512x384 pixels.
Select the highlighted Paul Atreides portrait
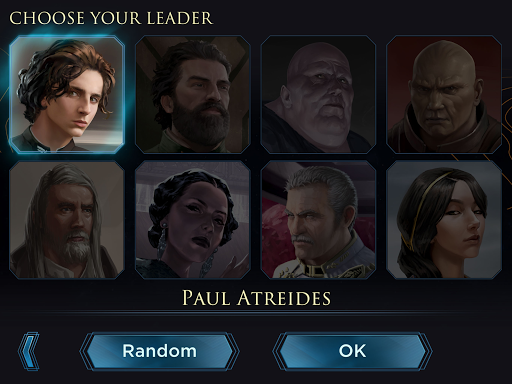(67, 95)
